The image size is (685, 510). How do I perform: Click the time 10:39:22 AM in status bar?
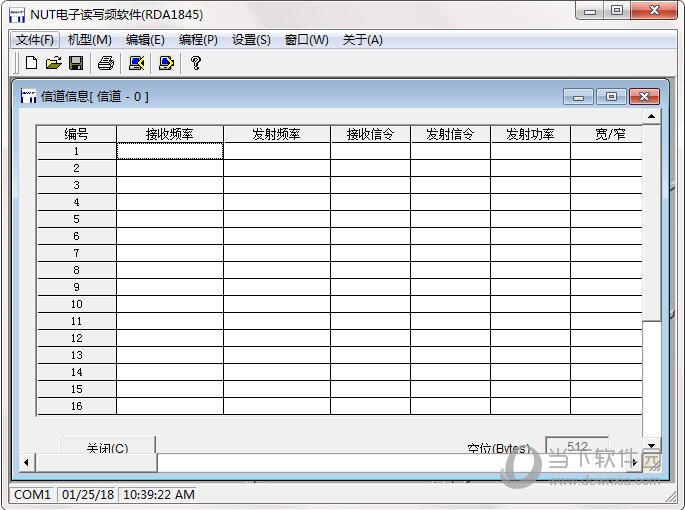[x=158, y=495]
